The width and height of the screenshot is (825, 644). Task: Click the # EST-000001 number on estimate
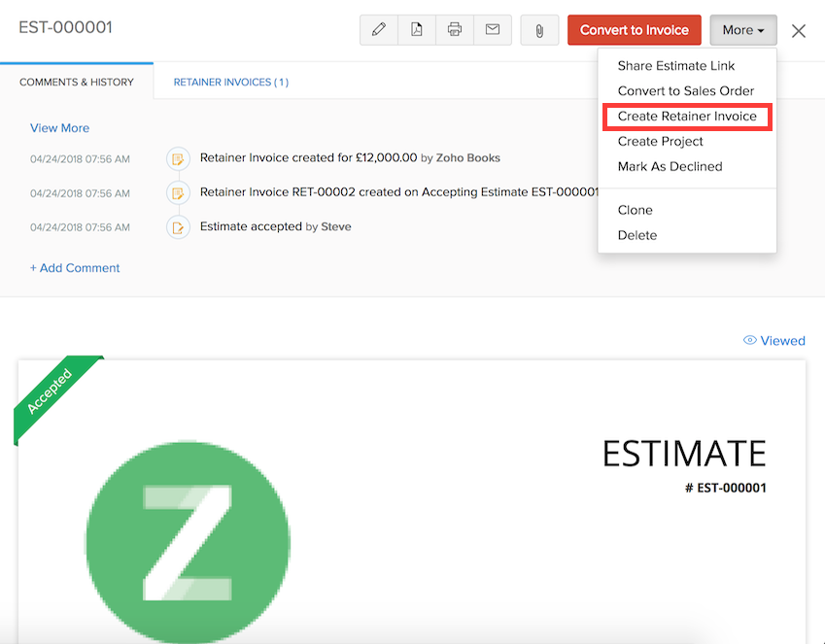click(x=726, y=489)
